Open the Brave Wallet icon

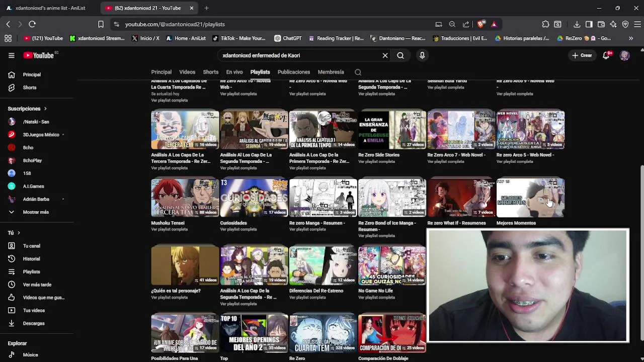pyautogui.click(x=601, y=24)
